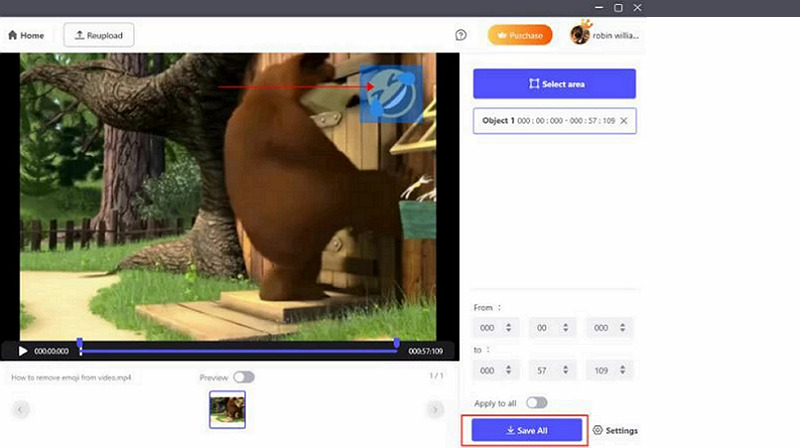Click the Save All button
The height and width of the screenshot is (448, 800).
pyautogui.click(x=523, y=430)
